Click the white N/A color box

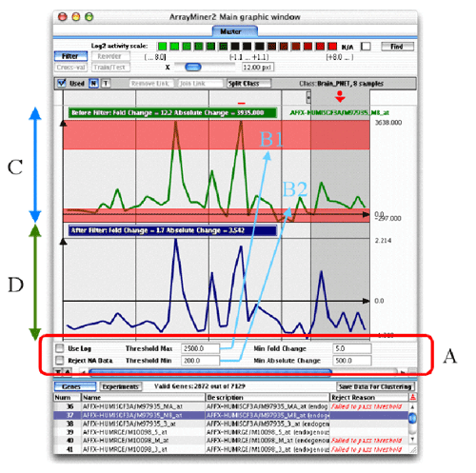tap(366, 47)
